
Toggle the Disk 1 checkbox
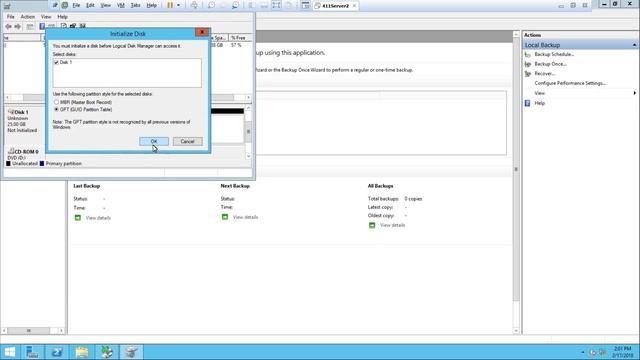point(56,62)
